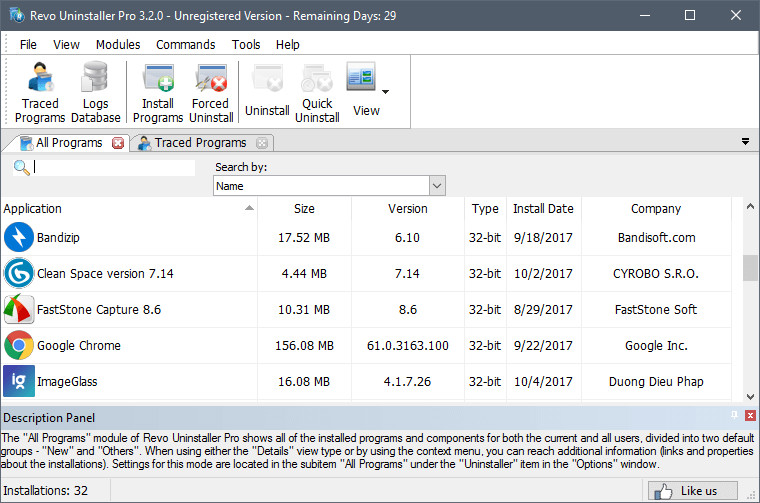Screen dimensions: 760x503
Task: Open the Help menu
Action: pyautogui.click(x=287, y=45)
